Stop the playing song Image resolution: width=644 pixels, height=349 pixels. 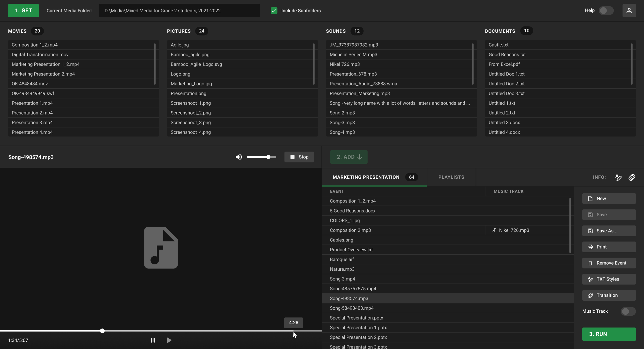(x=299, y=157)
